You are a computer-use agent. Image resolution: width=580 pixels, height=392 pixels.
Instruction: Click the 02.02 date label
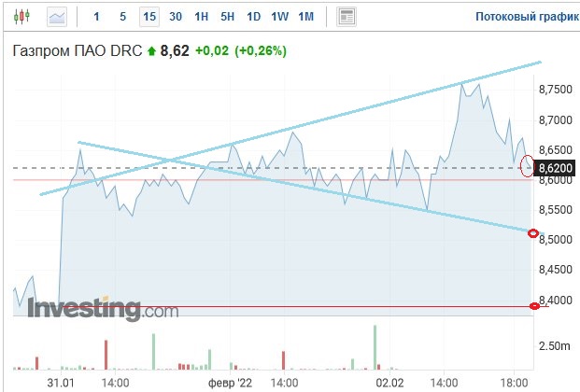point(389,383)
